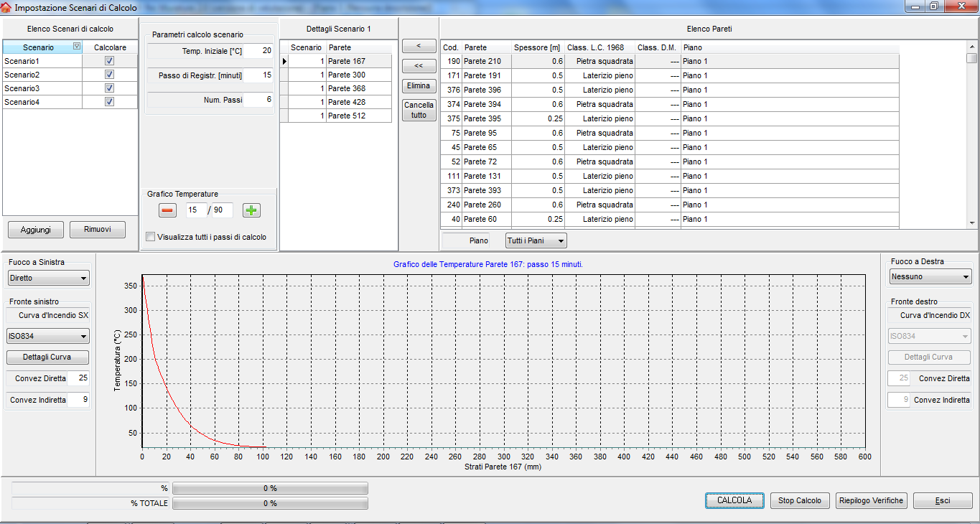Select Parete 260 row in Elenco Pareti
Image resolution: width=980 pixels, height=524 pixels.
click(670, 205)
